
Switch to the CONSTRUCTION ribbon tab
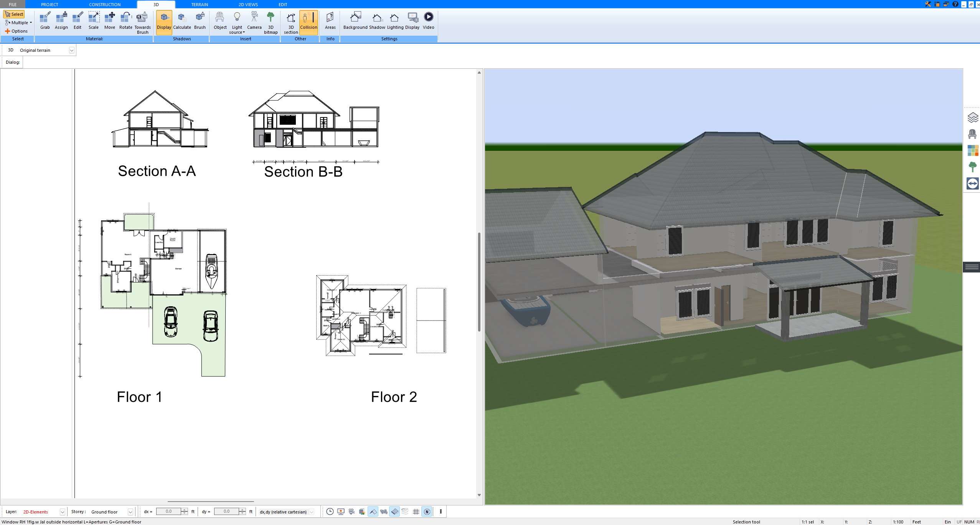[x=105, y=4]
